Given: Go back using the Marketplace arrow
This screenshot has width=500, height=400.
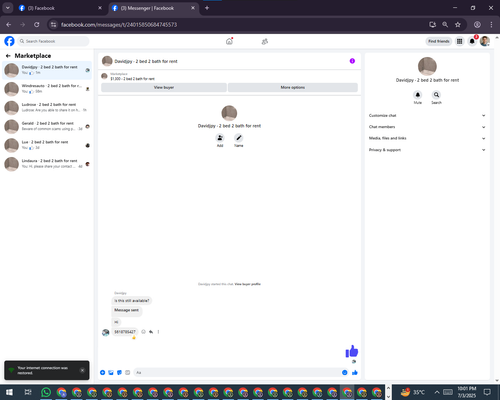Looking at the screenshot, I should point(8,56).
